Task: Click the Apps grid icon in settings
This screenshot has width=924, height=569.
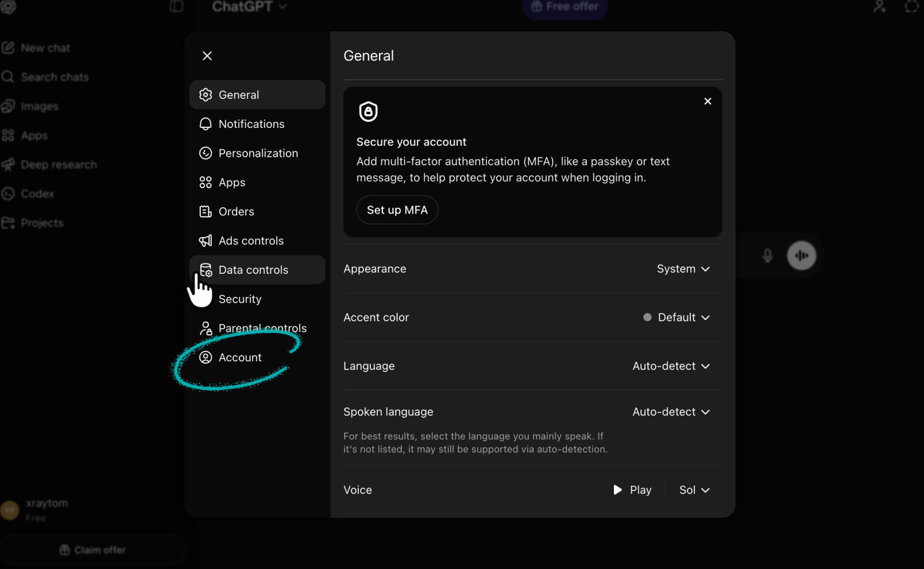Action: [205, 182]
